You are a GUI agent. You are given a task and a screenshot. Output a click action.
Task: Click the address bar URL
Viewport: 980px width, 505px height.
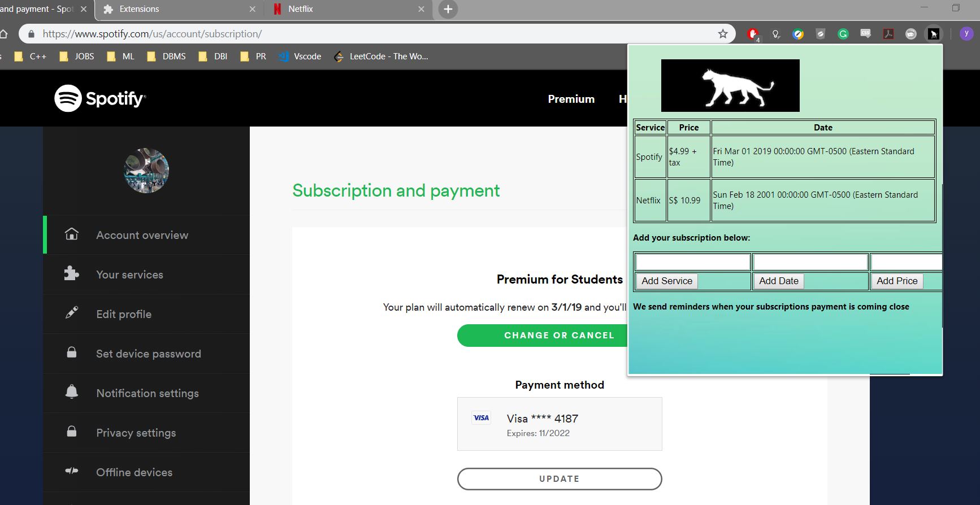click(152, 34)
